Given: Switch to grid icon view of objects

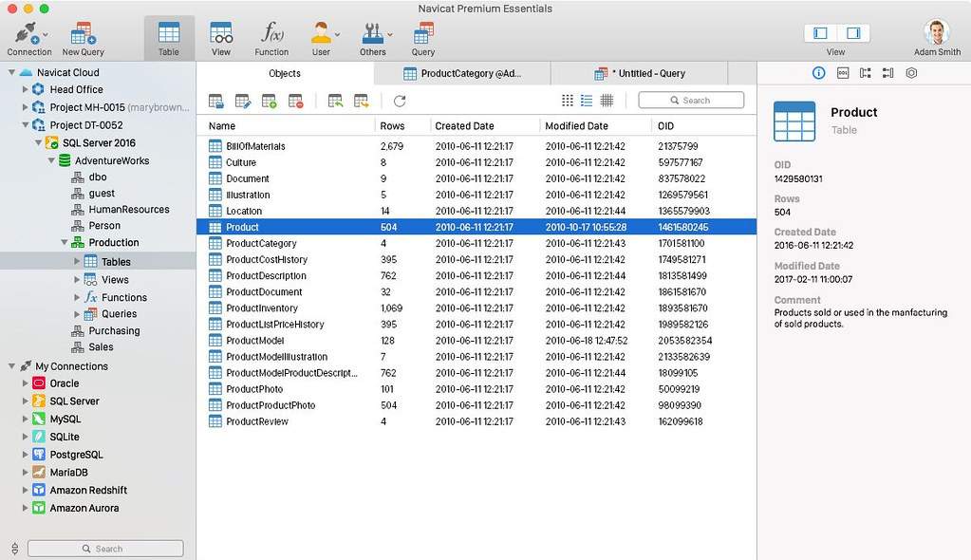Looking at the screenshot, I should 568,101.
